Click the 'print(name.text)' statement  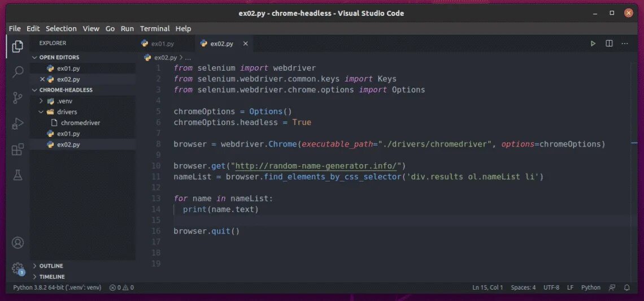click(220, 210)
